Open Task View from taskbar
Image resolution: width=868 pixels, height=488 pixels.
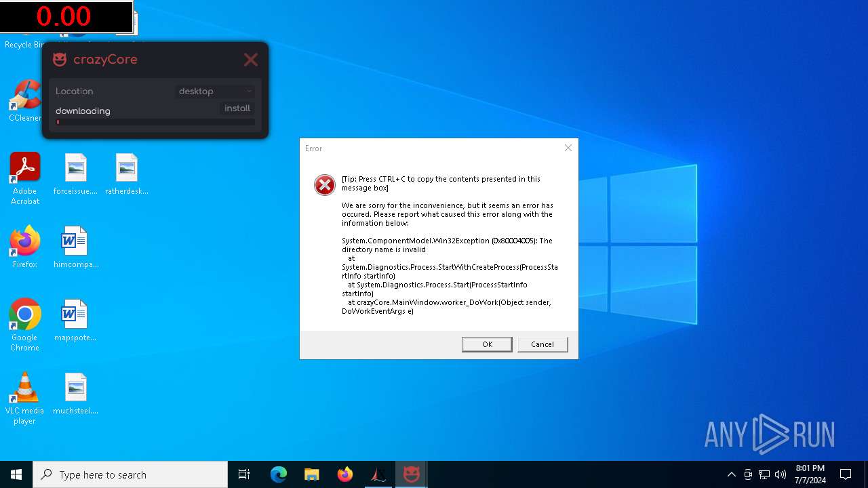click(244, 474)
